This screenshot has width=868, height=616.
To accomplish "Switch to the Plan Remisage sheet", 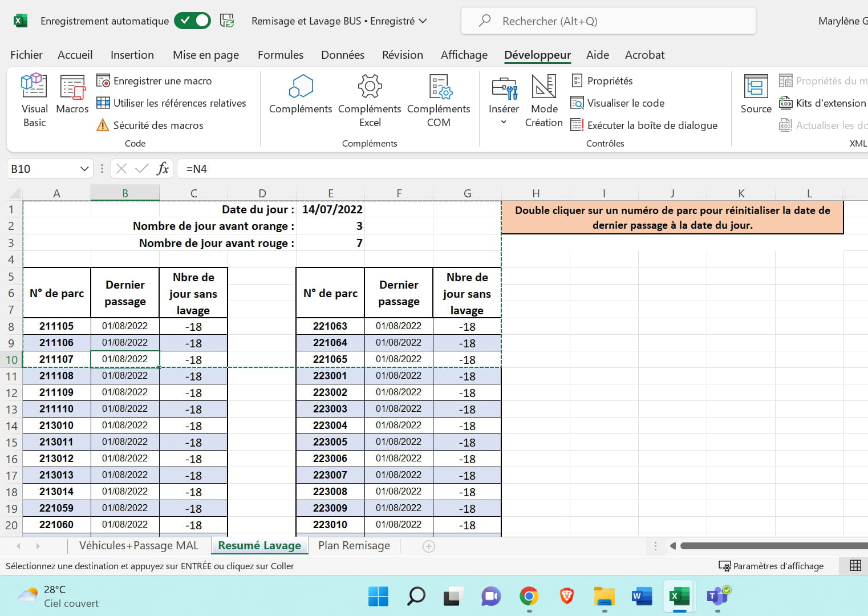I will (x=354, y=545).
